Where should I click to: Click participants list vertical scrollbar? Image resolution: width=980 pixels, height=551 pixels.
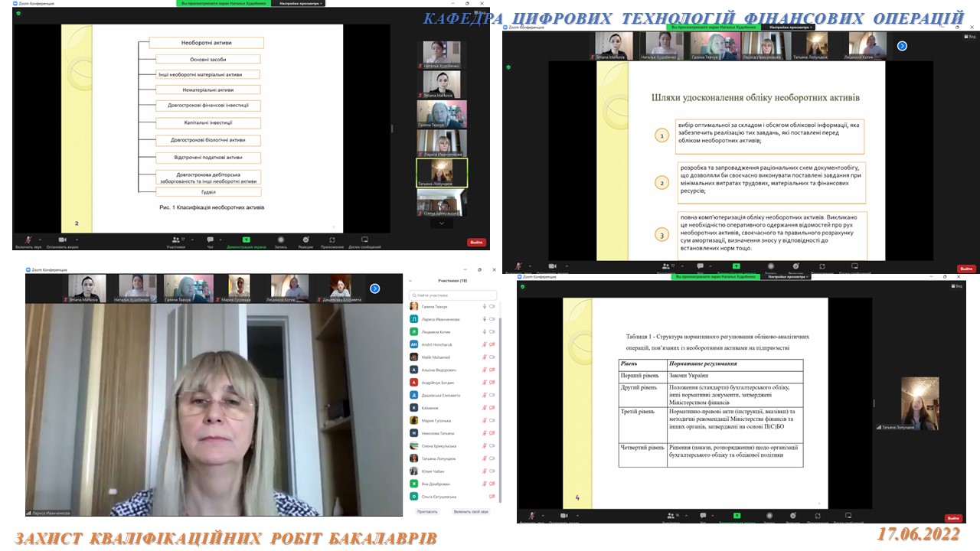click(501, 383)
